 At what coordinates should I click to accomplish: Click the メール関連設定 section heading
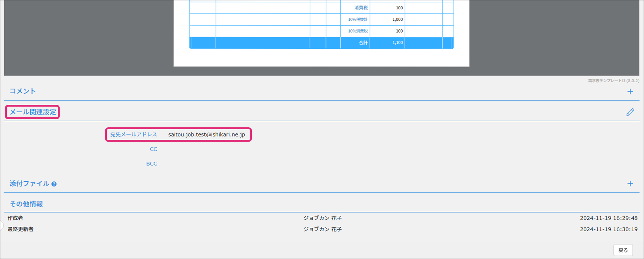[33, 112]
